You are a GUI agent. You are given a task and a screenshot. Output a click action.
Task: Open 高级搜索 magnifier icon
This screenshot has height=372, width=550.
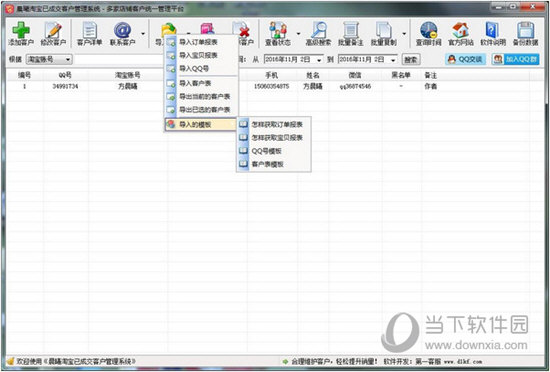(318, 30)
